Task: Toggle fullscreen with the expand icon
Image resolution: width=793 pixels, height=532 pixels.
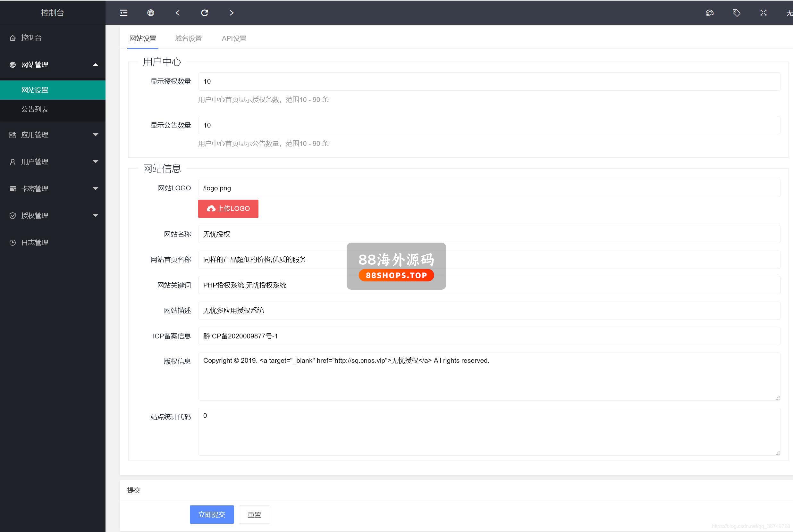Action: (x=763, y=13)
